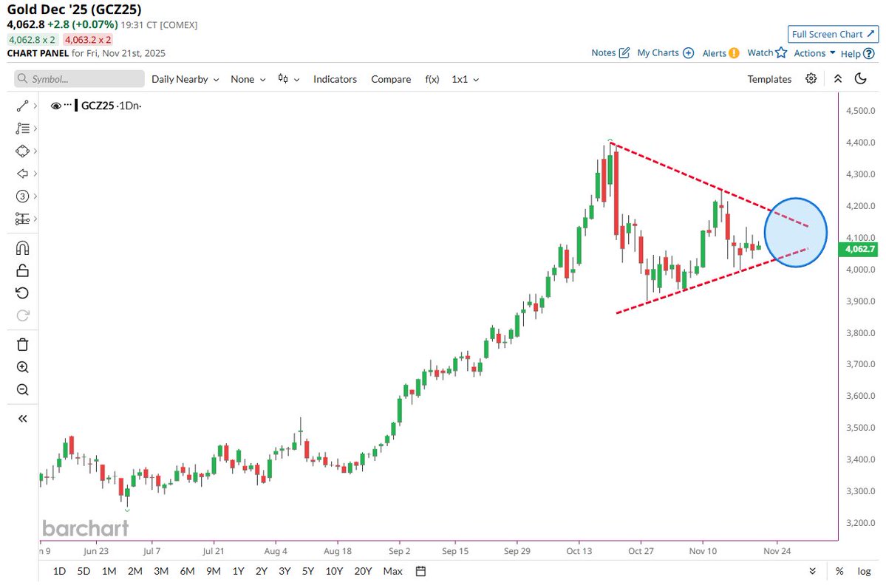
Task: Expand the Actions dropdown
Action: click(814, 53)
